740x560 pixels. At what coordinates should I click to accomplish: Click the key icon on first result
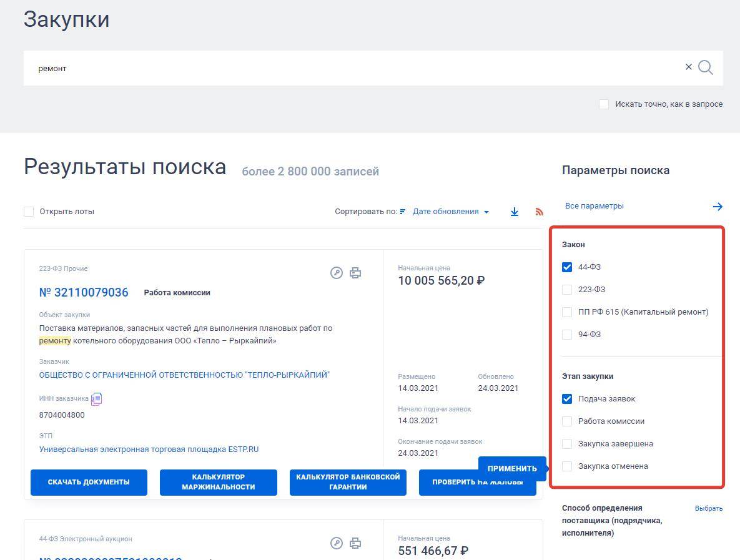[x=337, y=273]
